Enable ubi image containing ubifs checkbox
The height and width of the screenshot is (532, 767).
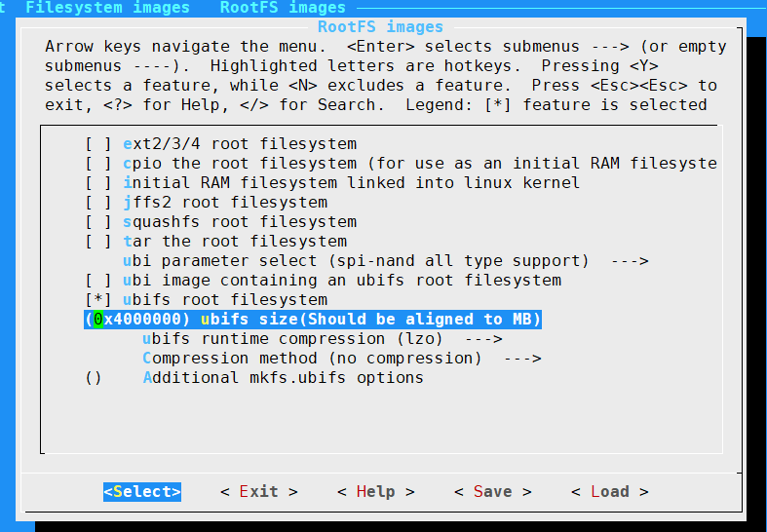tap(98, 281)
